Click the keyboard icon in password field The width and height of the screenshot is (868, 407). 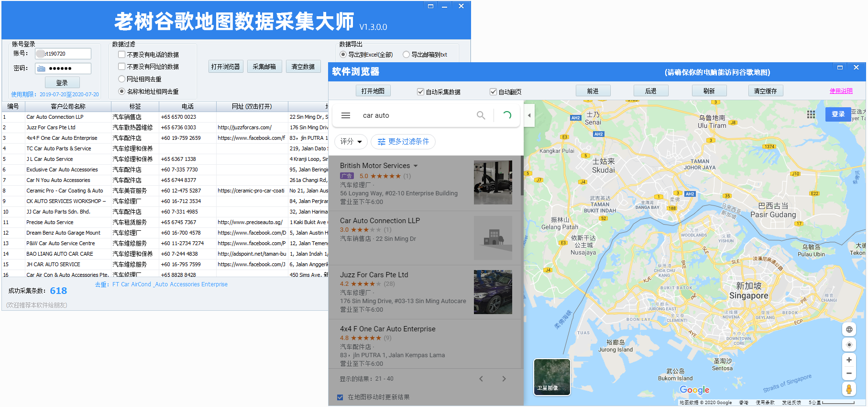(42, 68)
